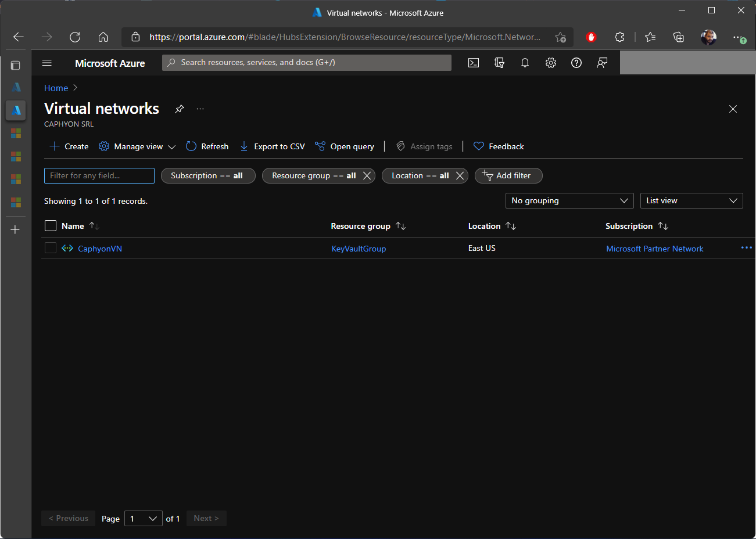Click the Feedback heart button

(x=499, y=146)
